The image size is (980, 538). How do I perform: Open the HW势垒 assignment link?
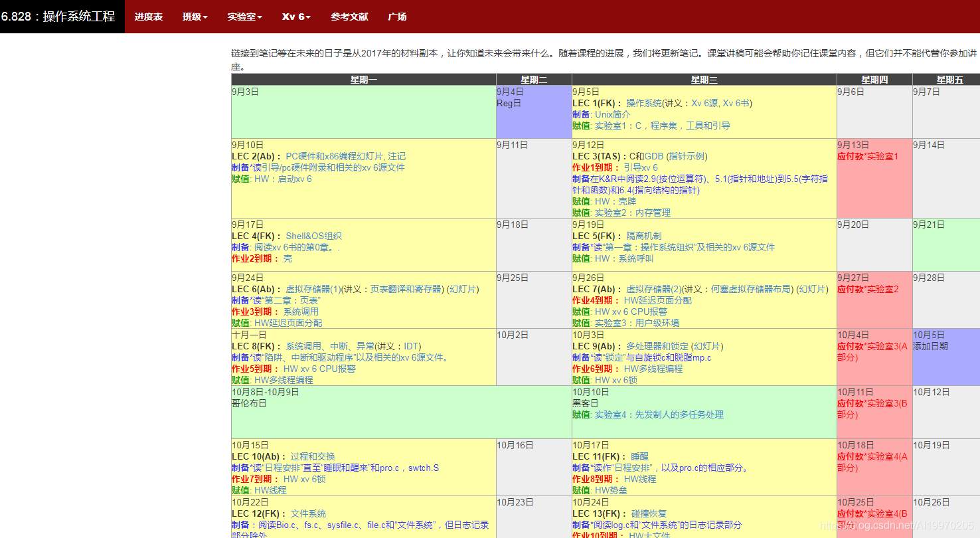coord(612,490)
